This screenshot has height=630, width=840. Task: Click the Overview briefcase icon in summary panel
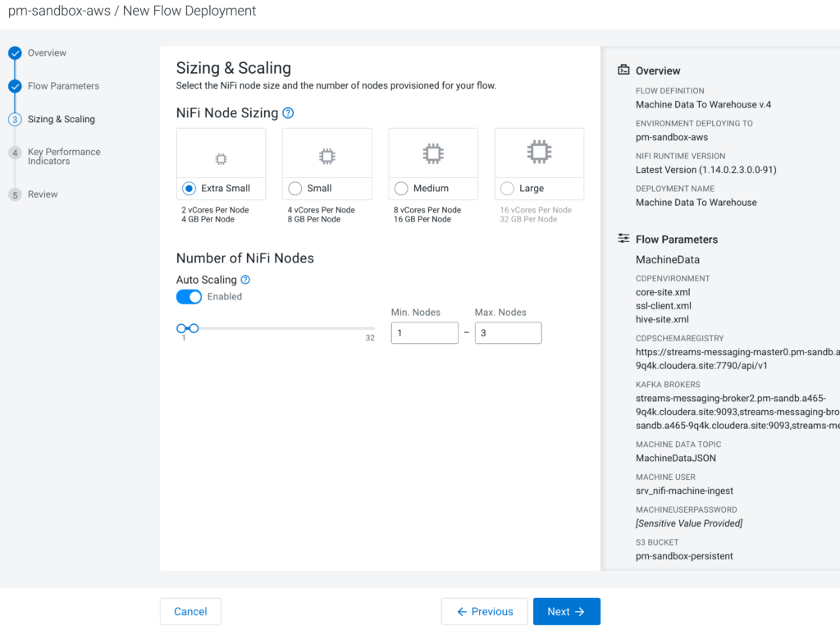click(623, 71)
